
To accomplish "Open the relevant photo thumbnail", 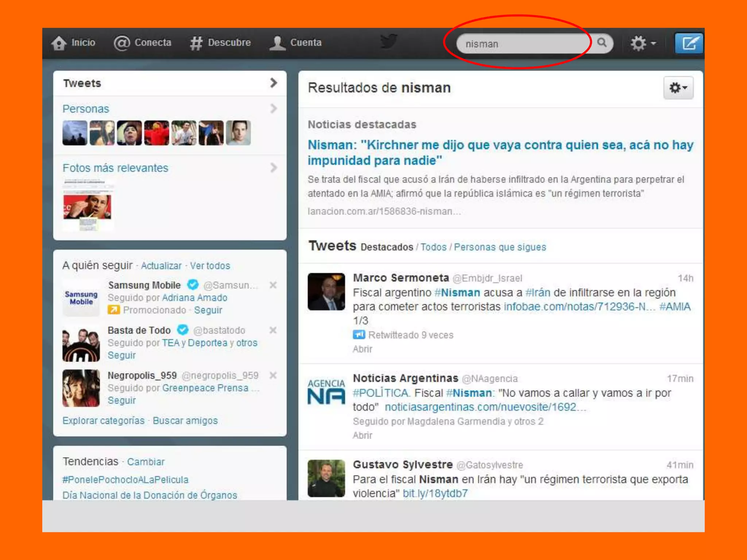I will pos(88,206).
